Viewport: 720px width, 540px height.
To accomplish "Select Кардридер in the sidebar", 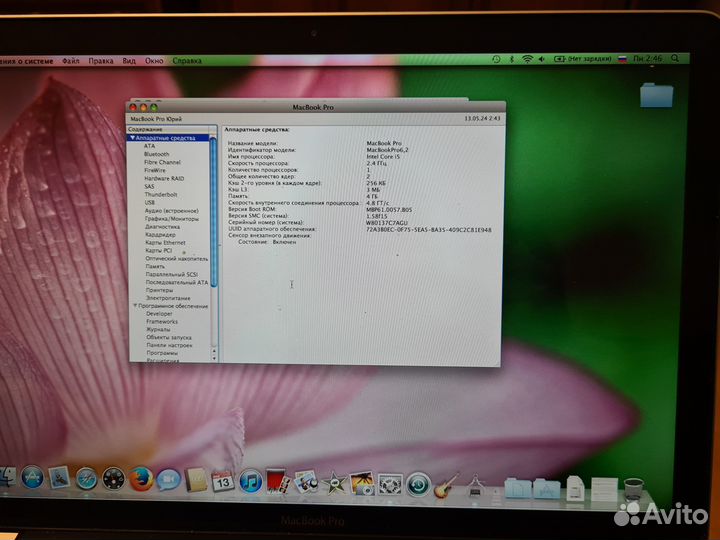I will tap(160, 235).
